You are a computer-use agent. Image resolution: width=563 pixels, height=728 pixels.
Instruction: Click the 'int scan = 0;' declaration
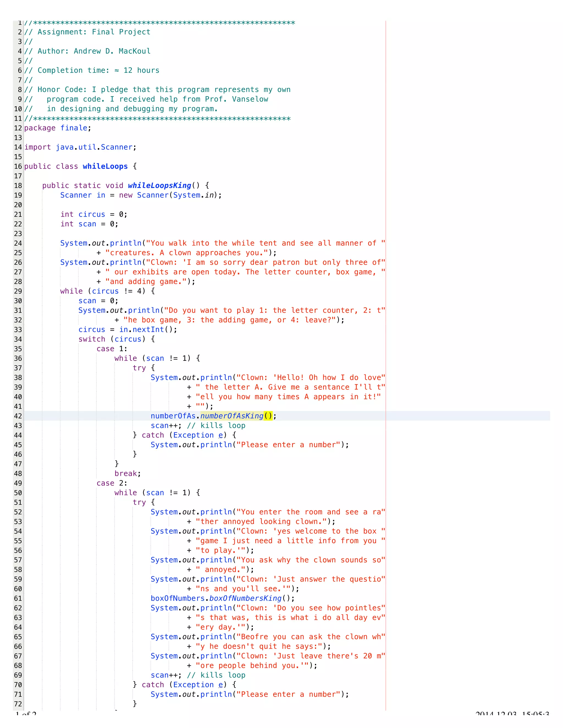89,224
